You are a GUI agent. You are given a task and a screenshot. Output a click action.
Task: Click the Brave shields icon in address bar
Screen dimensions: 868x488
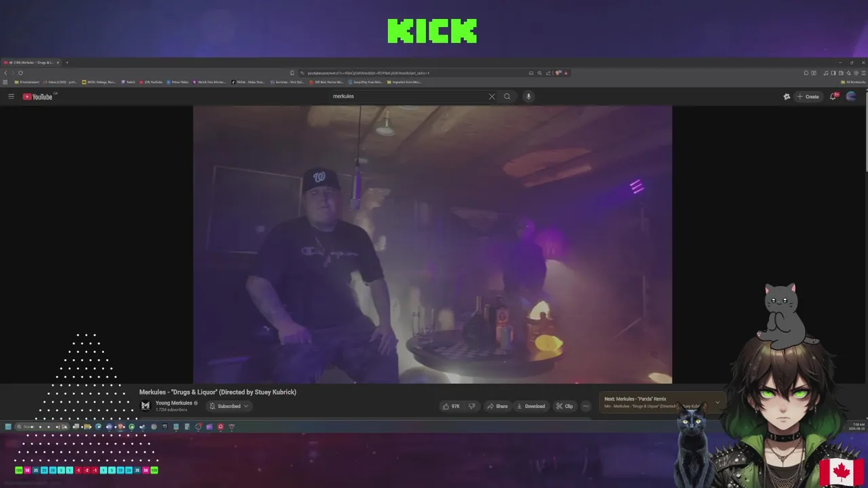point(558,73)
